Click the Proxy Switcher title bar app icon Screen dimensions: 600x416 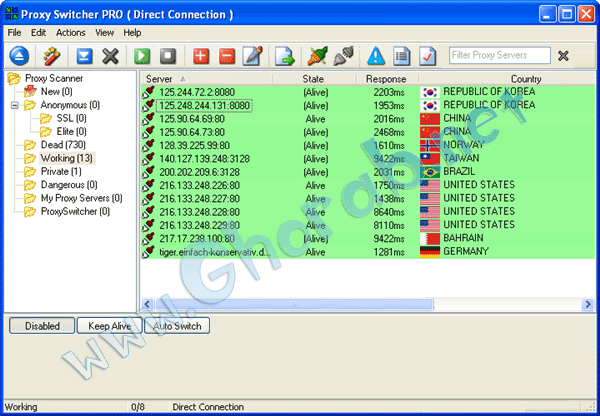click(x=11, y=14)
